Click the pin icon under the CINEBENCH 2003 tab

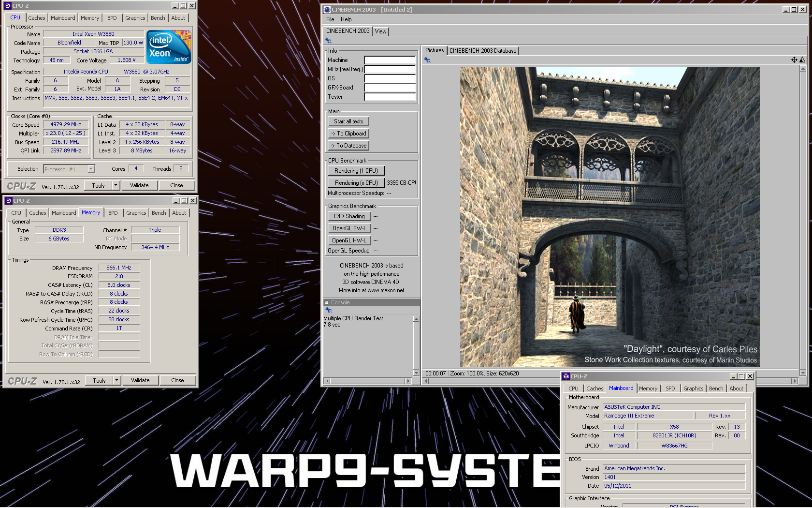(329, 41)
